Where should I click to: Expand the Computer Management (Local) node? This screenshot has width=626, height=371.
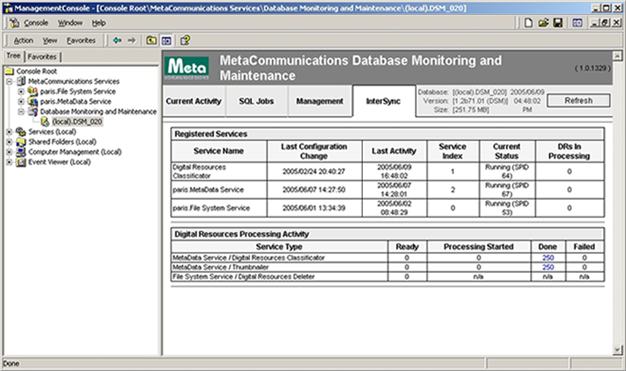pyautogui.click(x=9, y=152)
